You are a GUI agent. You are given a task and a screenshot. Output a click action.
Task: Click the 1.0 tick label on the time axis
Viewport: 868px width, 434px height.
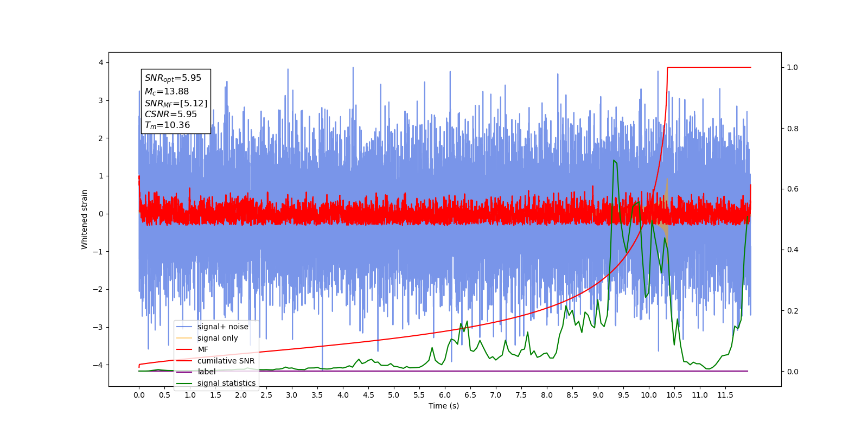click(x=190, y=395)
